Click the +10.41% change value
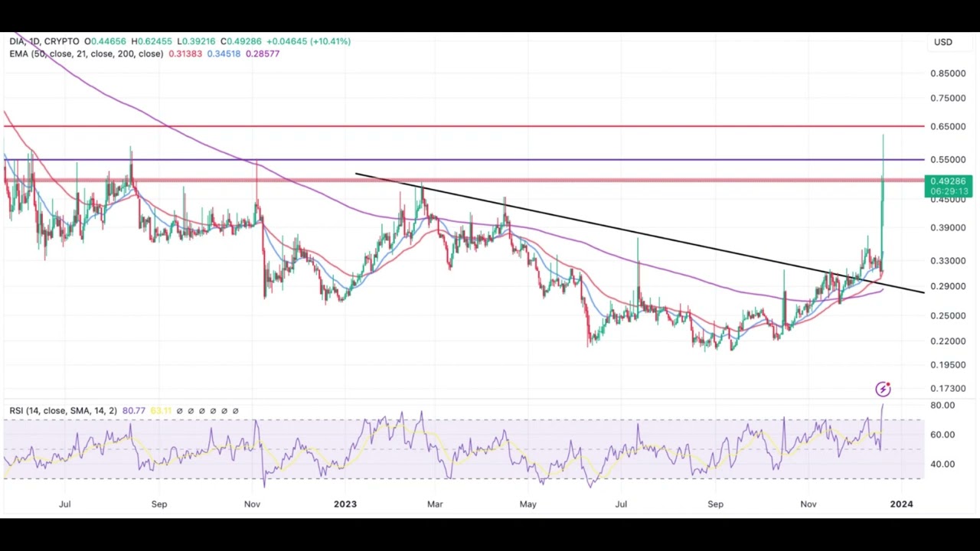The height and width of the screenshot is (551, 980). coord(330,41)
